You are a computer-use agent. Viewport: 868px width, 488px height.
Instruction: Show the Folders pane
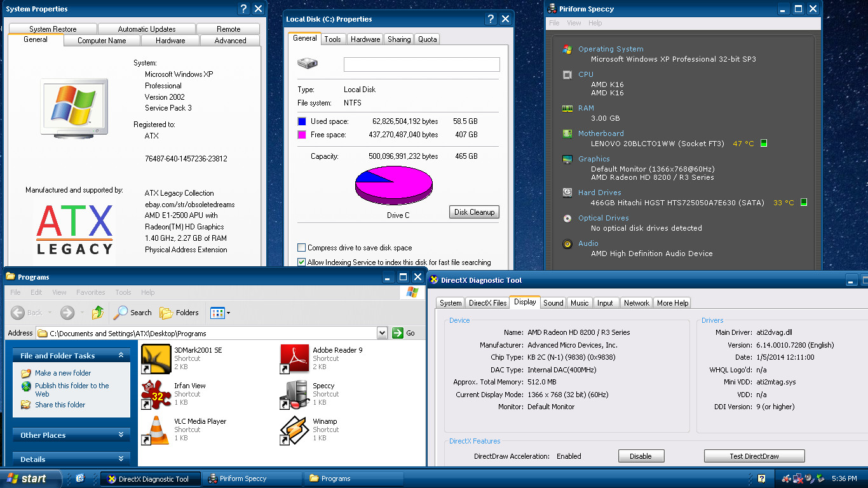point(179,313)
